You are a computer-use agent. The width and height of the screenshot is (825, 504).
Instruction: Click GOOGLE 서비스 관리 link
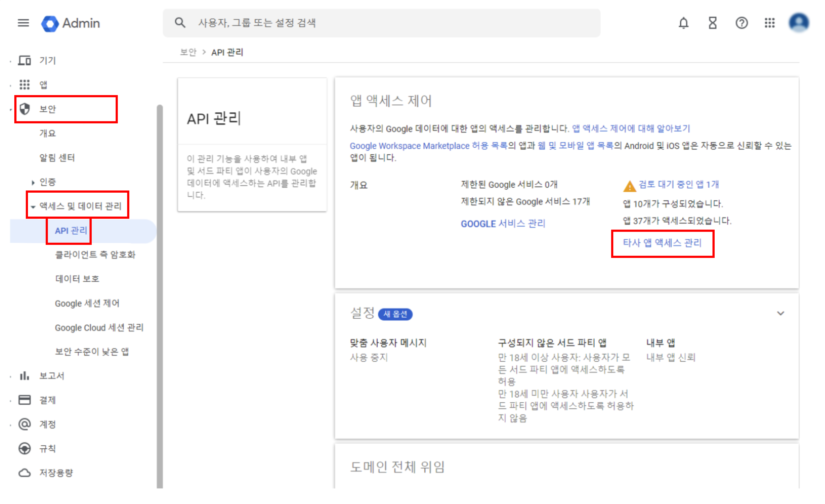503,223
